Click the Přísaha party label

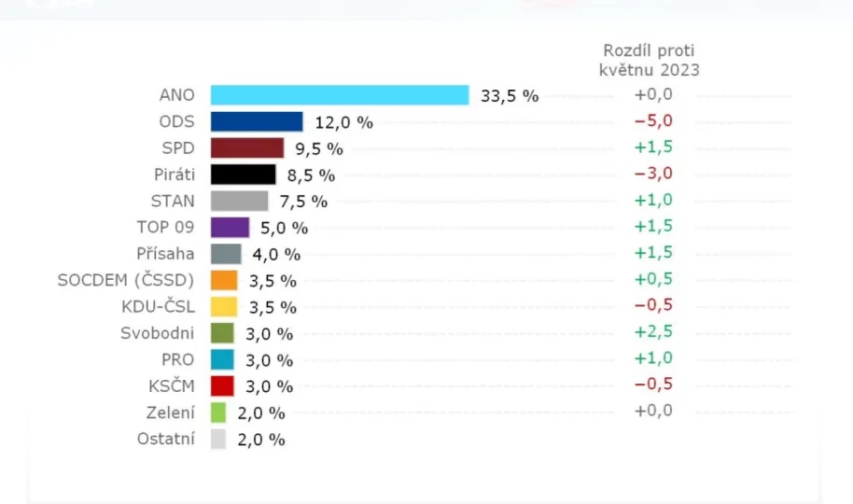pos(168,253)
